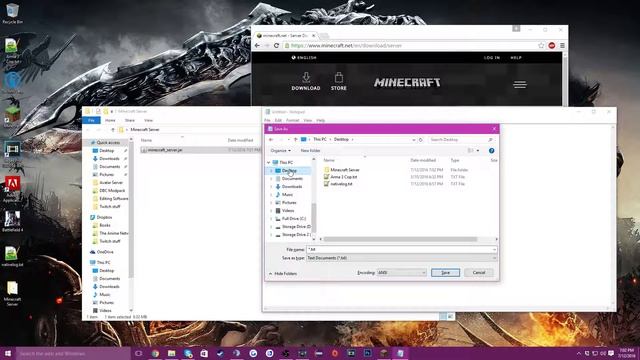Click up-folder arrow in Save As dialog
The height and width of the screenshot is (360, 640).
point(296,140)
